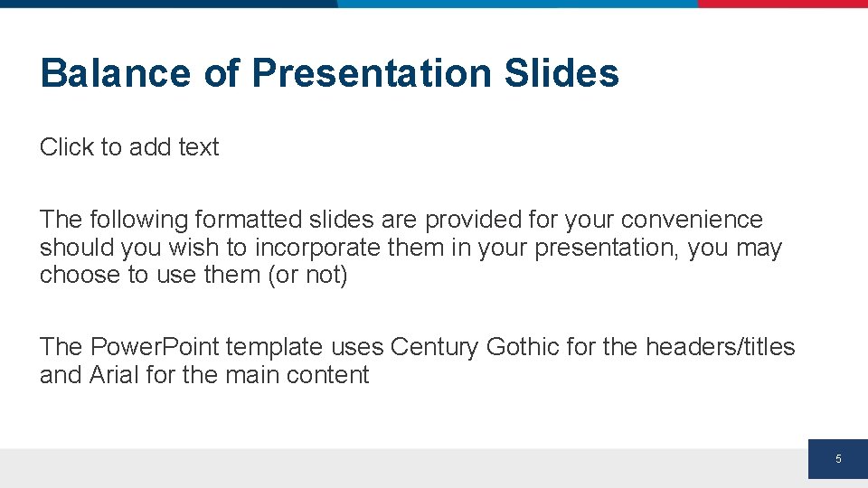The image size is (868, 488).
Task: Click the word 'incorporate' in the paragraph
Action: pos(317,248)
